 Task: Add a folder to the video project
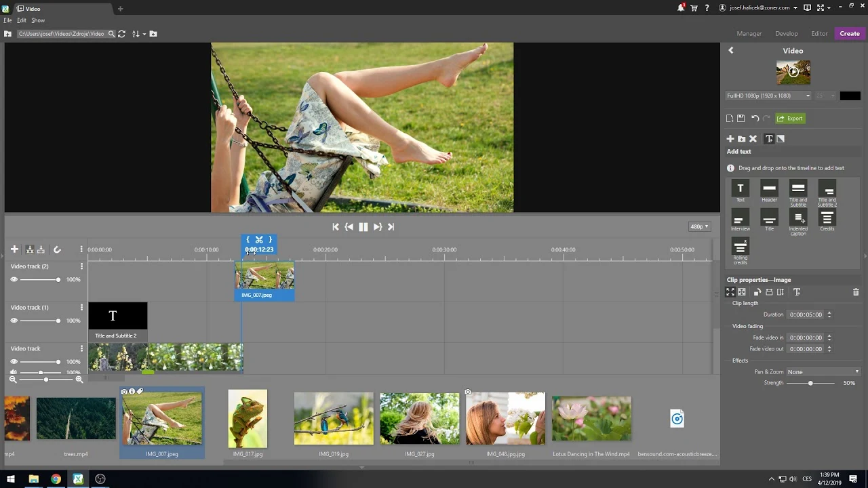point(741,139)
